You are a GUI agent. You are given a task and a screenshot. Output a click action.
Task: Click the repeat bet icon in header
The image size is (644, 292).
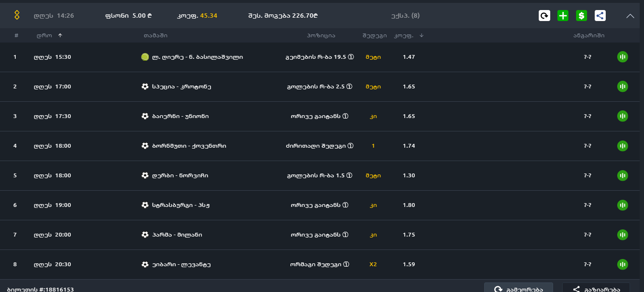point(544,16)
